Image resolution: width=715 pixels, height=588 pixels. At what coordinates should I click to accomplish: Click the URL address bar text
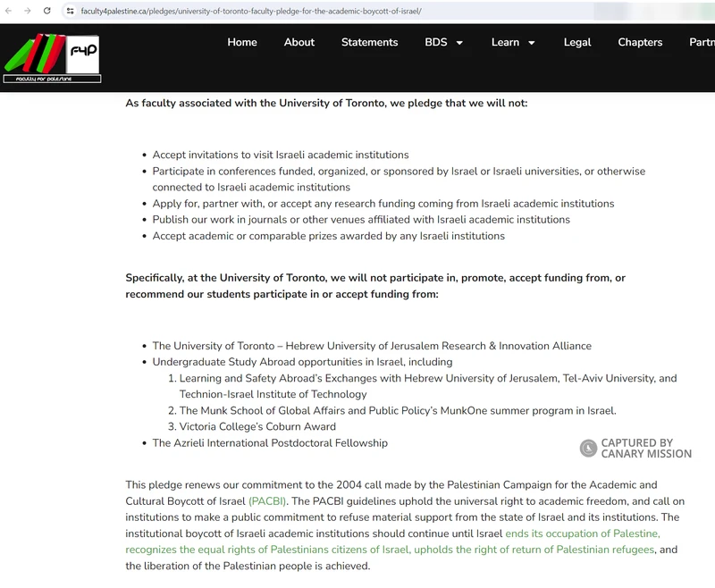tap(251, 11)
